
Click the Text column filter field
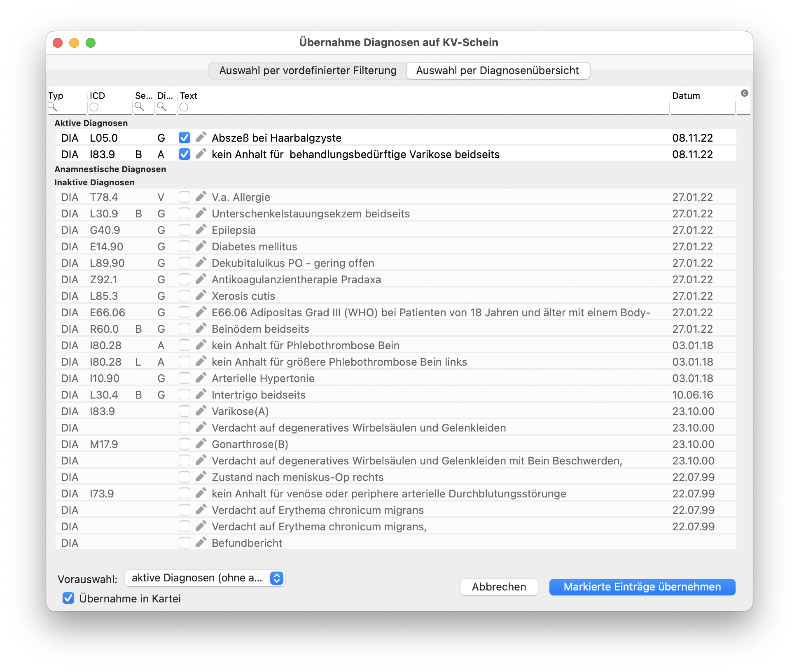[423, 107]
